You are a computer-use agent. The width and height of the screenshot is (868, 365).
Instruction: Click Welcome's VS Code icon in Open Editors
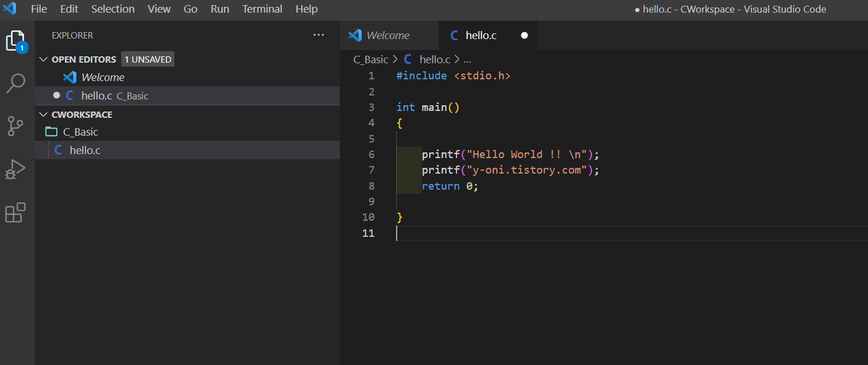click(x=70, y=77)
